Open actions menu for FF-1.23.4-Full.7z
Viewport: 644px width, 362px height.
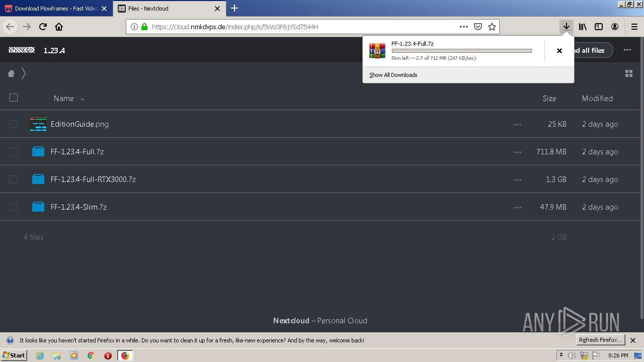point(518,152)
